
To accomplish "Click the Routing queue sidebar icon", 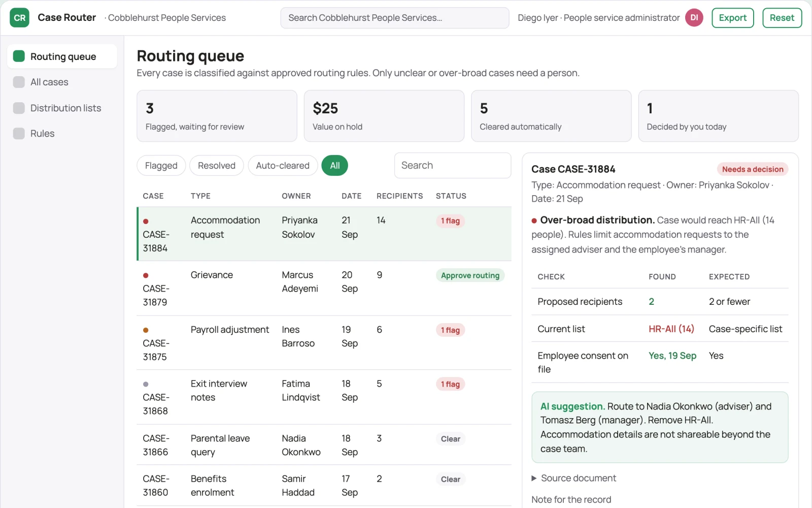I will click(x=19, y=56).
